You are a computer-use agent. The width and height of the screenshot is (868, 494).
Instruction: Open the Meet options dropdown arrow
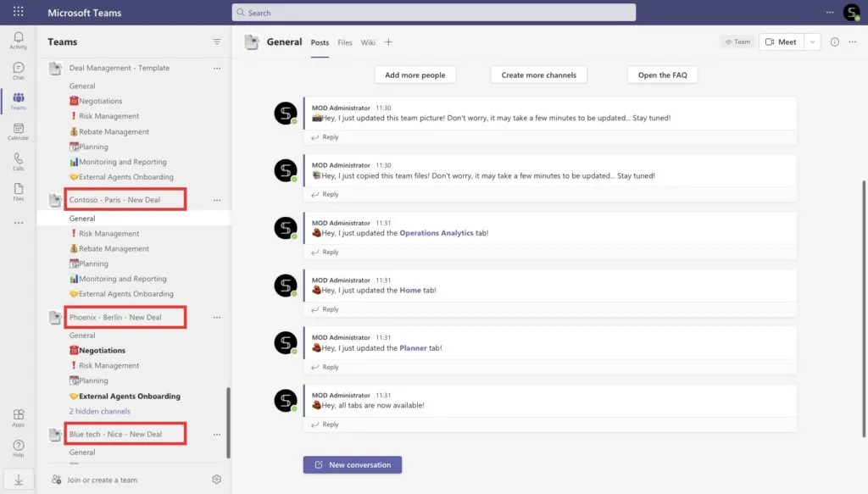[x=812, y=42]
